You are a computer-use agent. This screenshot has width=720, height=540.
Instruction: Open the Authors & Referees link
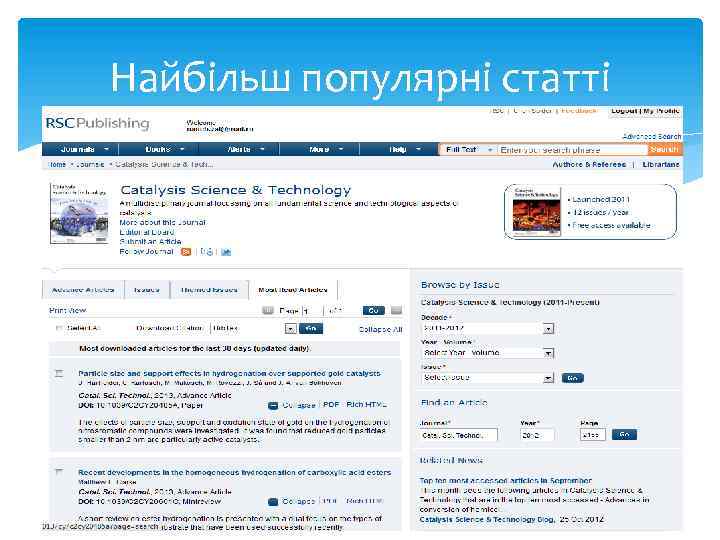click(589, 164)
